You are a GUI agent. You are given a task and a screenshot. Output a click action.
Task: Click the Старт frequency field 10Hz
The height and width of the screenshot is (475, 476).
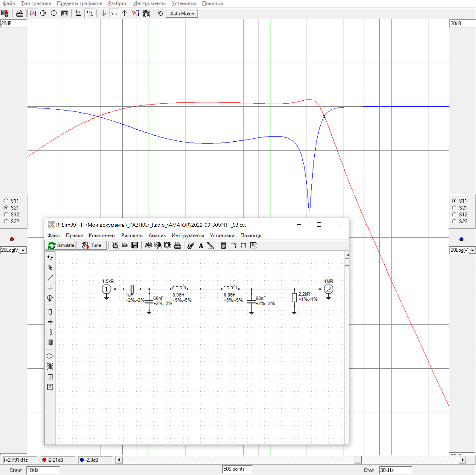point(43,470)
